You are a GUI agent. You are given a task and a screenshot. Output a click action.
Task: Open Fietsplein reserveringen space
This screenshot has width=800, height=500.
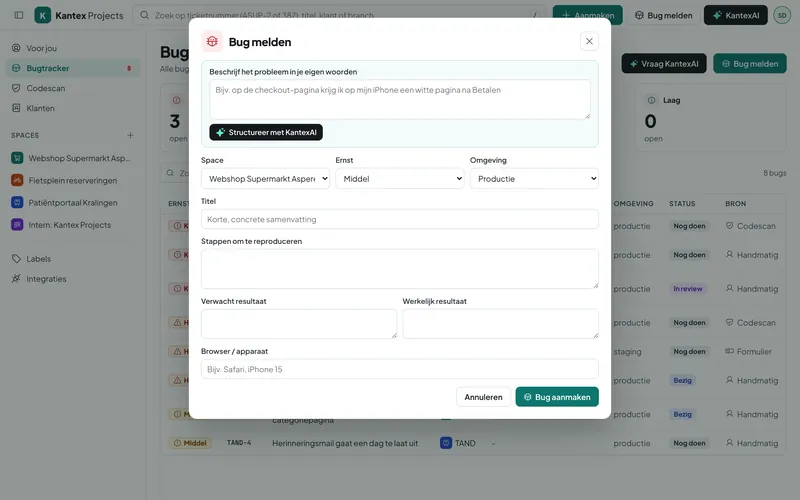(x=72, y=180)
